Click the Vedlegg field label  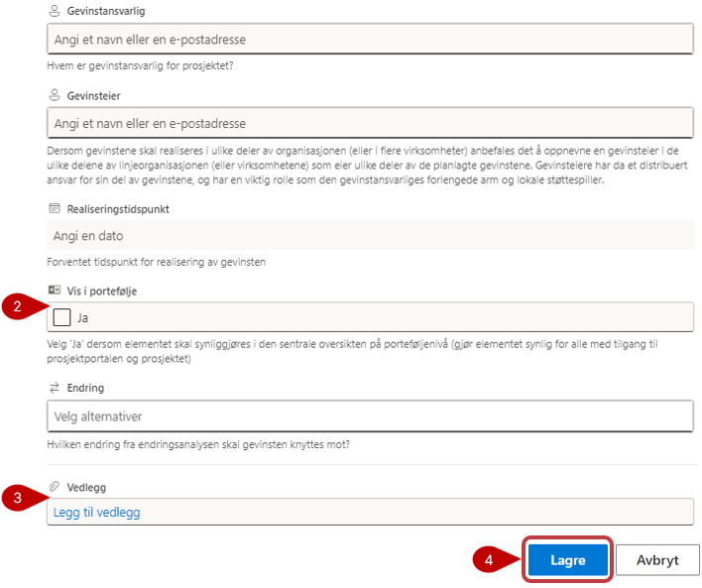(x=87, y=488)
